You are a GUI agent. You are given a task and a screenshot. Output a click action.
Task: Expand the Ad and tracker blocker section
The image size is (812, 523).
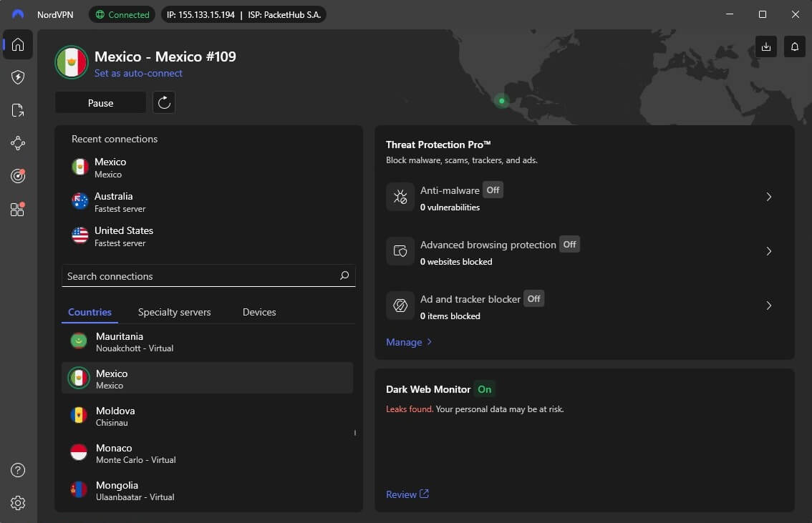(769, 306)
